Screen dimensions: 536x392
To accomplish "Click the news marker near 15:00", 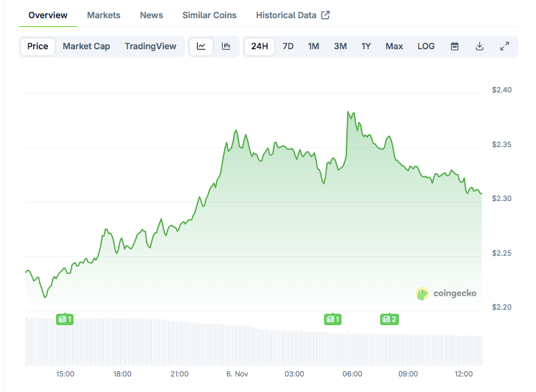I will (x=65, y=319).
